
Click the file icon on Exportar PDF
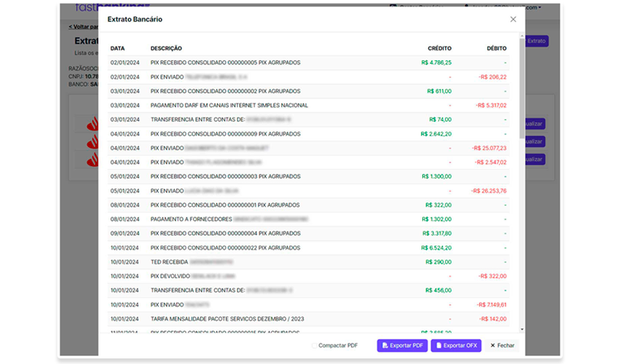coord(385,346)
